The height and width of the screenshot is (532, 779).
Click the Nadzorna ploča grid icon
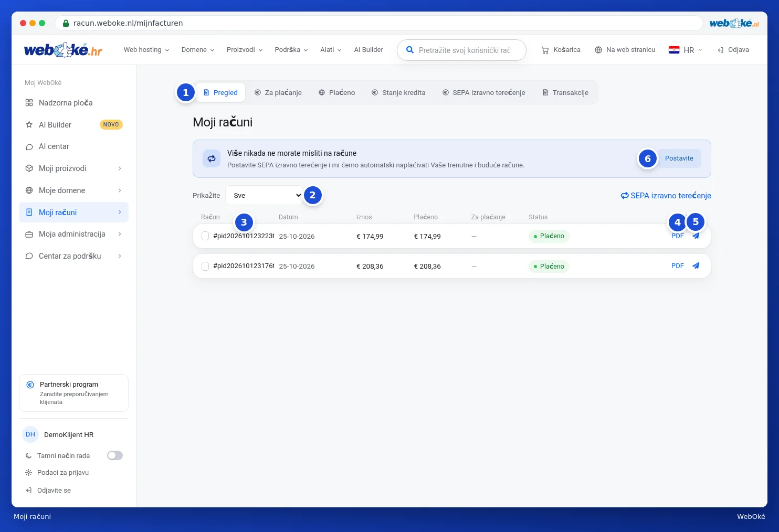29,103
